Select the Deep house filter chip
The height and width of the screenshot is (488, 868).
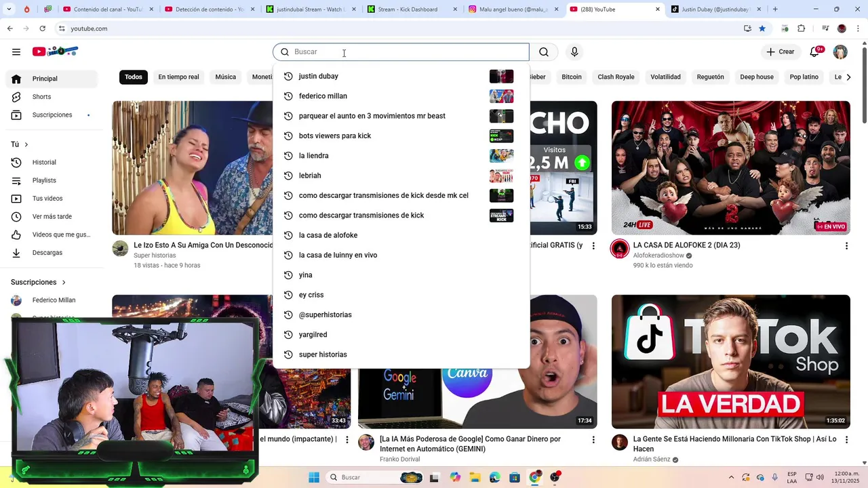pyautogui.click(x=757, y=77)
